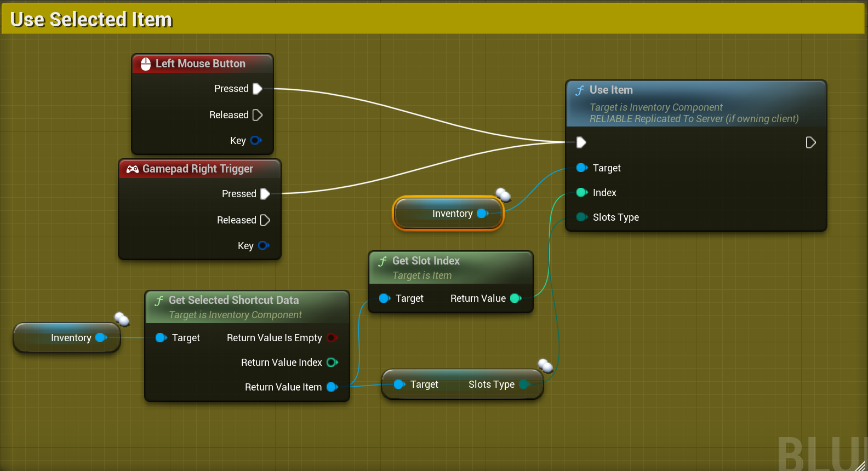
Task: Click the Get Selected Shortcut Data Target pin
Action: (x=161, y=338)
